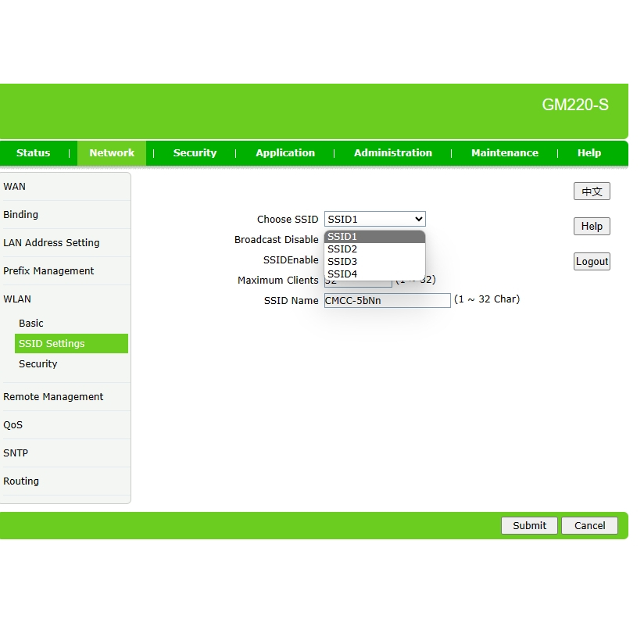This screenshot has height=644, width=644.
Task: Open the Choose SSID dropdown
Action: click(374, 220)
